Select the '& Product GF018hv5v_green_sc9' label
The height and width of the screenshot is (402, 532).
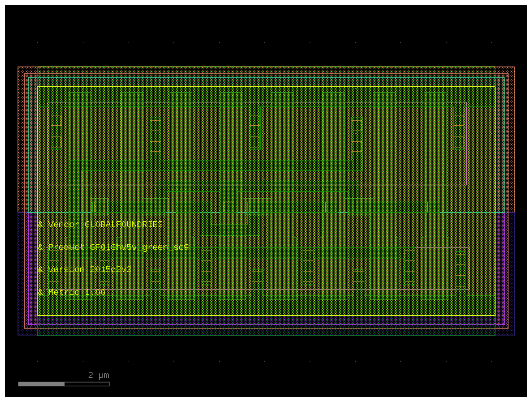tap(113, 247)
